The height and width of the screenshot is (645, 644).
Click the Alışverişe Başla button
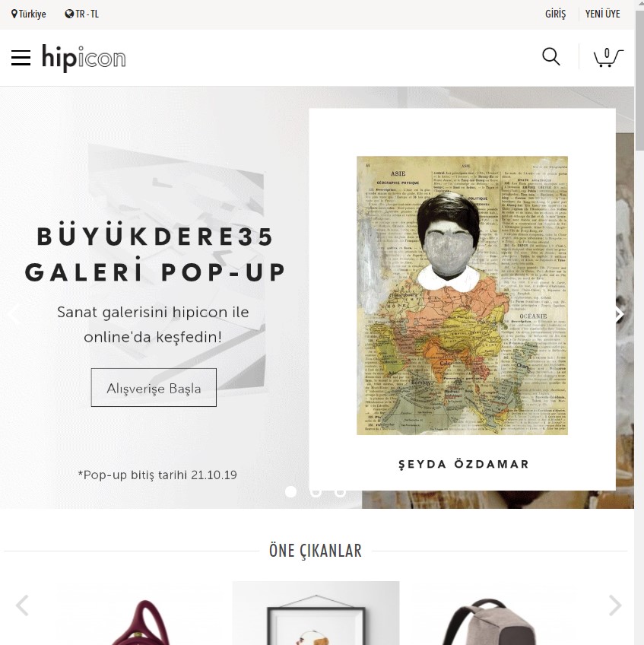click(154, 387)
